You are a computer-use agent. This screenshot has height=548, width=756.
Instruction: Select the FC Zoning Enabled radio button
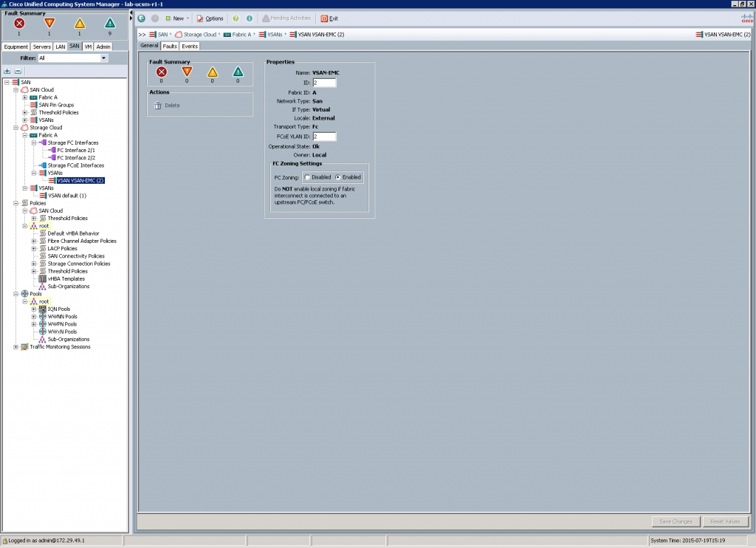337,177
